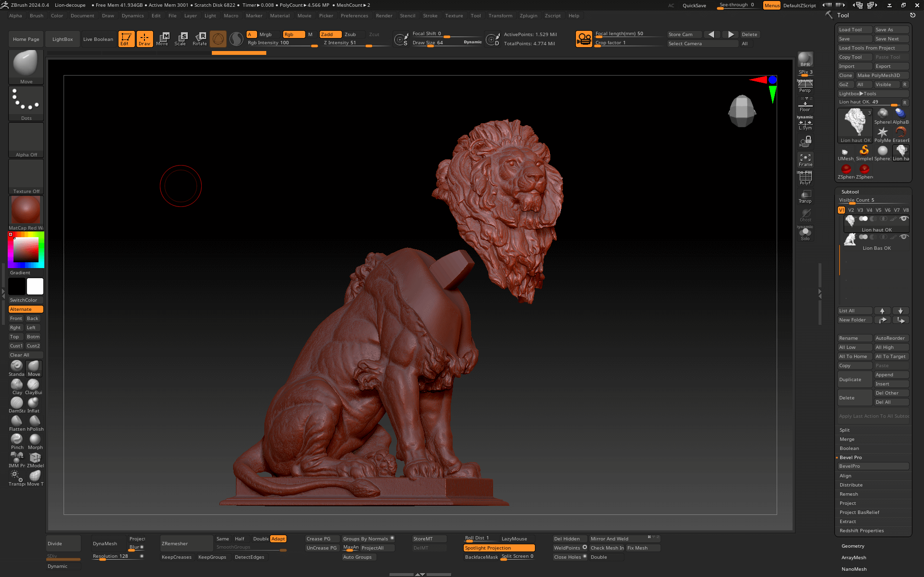Open the Preferences menu
Screen dimensions: 924x577
click(x=354, y=15)
